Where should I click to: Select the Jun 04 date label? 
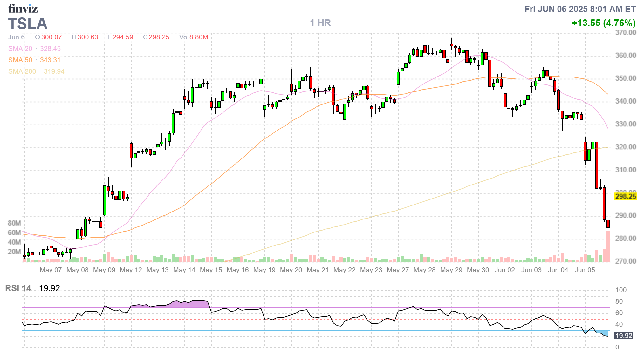[x=558, y=270]
